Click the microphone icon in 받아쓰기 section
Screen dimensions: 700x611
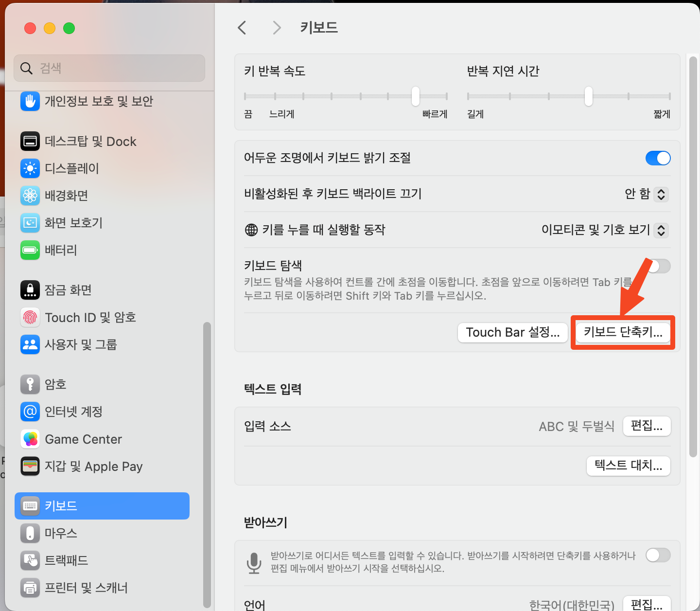point(254,563)
